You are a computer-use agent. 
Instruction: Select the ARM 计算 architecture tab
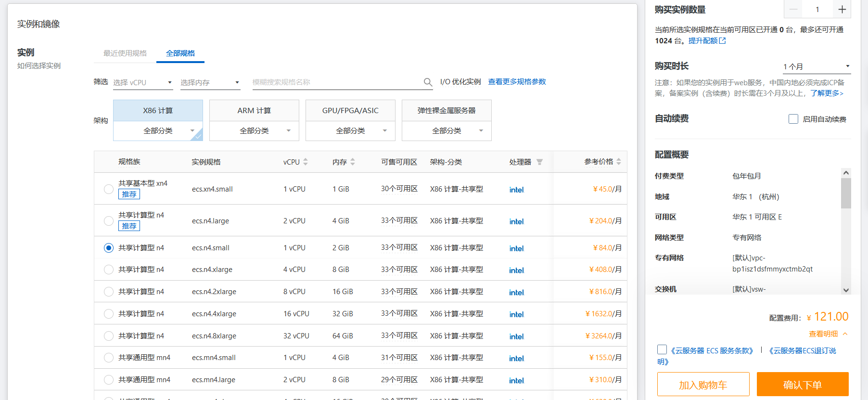click(x=254, y=111)
